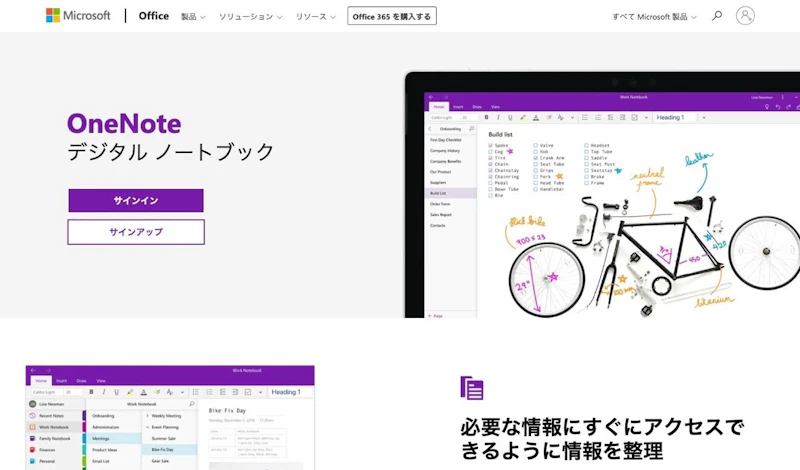
Task: Switch to the Insert tab in tablet OneNote
Action: [458, 107]
